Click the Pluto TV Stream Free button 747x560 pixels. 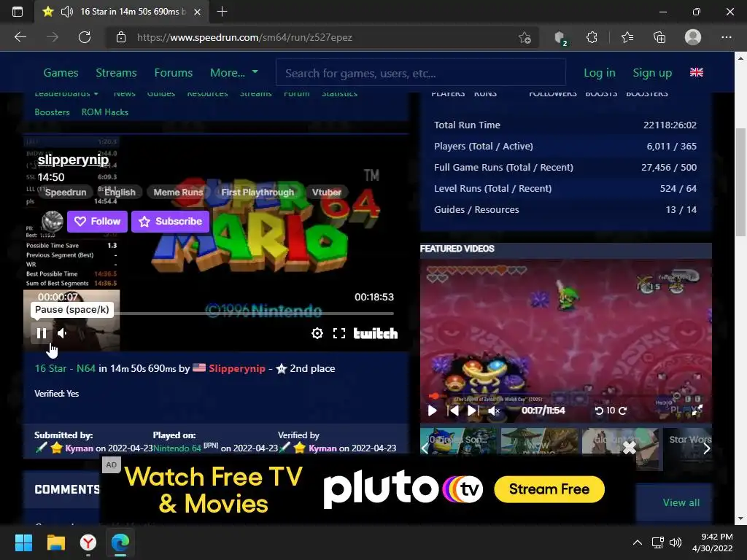tap(549, 489)
